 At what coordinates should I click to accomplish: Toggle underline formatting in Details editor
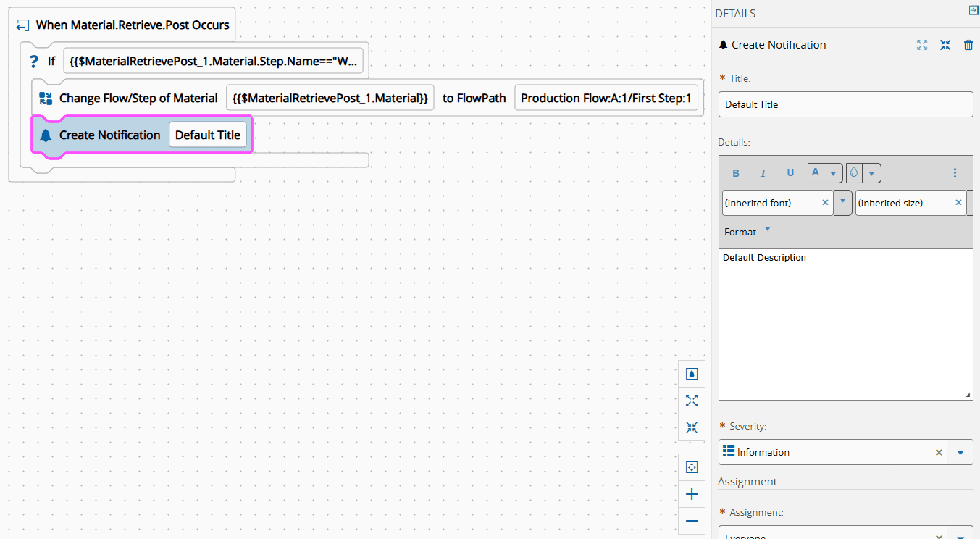tap(790, 173)
